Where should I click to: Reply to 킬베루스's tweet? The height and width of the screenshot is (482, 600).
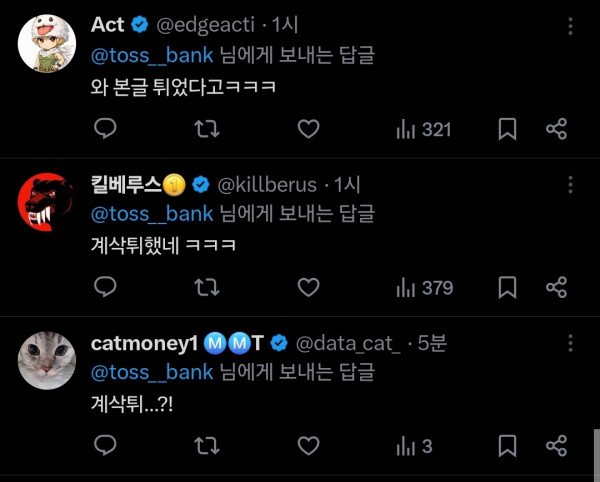(106, 288)
